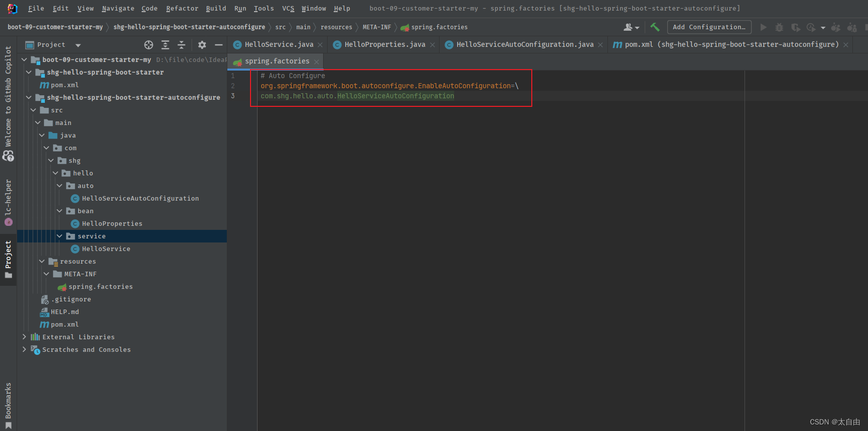Screen dimensions: 868x431
Task: Open the Window menu
Action: 314,9
